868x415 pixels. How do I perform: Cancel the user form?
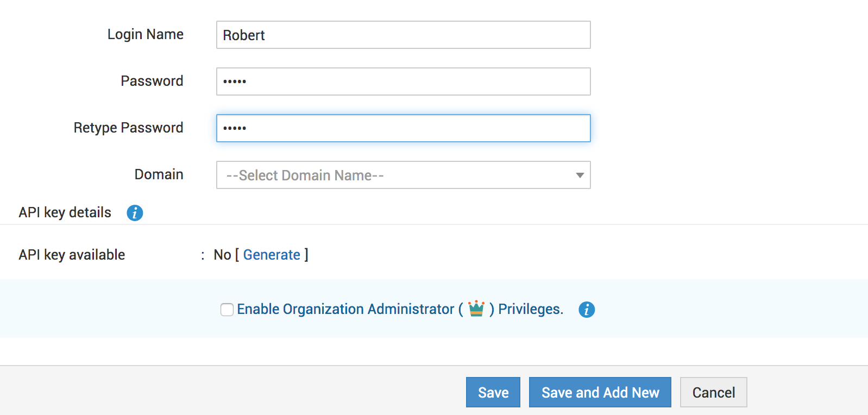(713, 392)
